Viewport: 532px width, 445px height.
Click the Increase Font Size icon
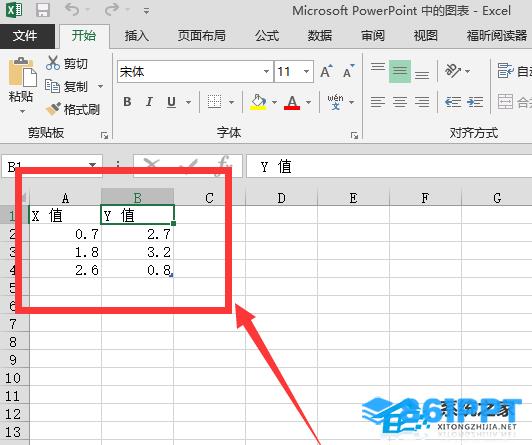[326, 72]
